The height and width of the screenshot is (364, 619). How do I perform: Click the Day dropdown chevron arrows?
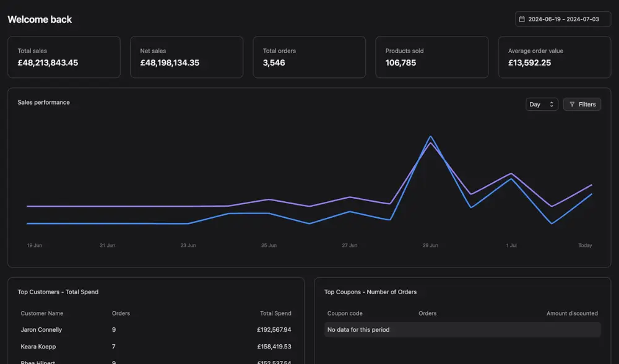tap(552, 105)
